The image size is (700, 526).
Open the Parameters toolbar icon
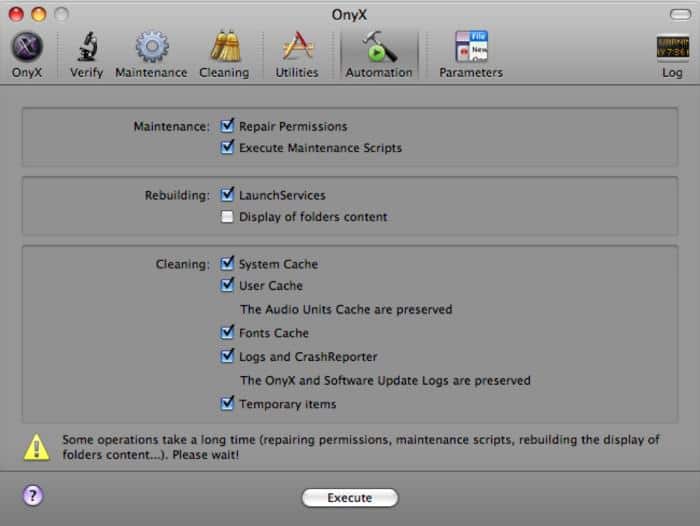click(x=470, y=48)
